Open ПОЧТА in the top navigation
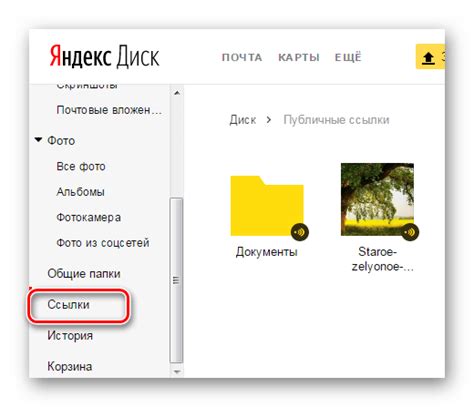This screenshot has width=474, height=407. tap(242, 58)
